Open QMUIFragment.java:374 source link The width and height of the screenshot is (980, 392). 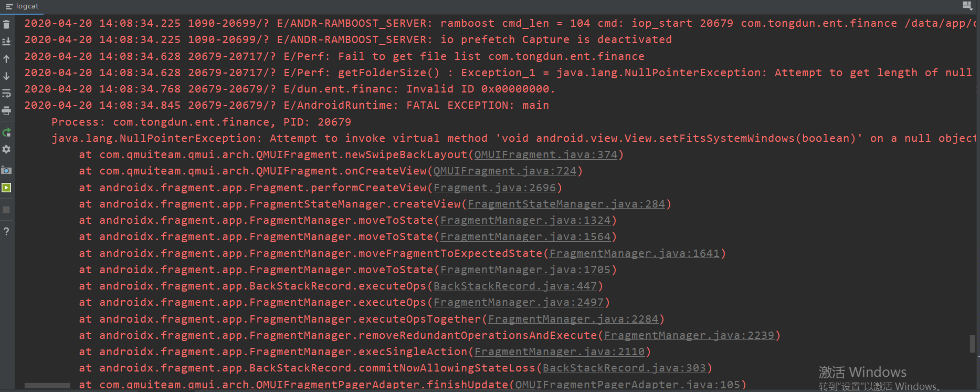545,154
